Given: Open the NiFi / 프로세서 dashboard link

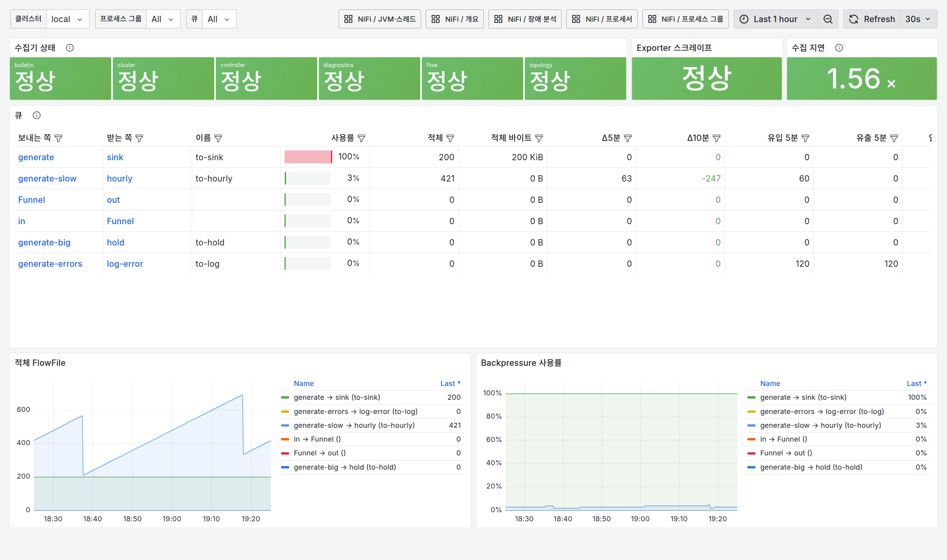Looking at the screenshot, I should [x=602, y=19].
